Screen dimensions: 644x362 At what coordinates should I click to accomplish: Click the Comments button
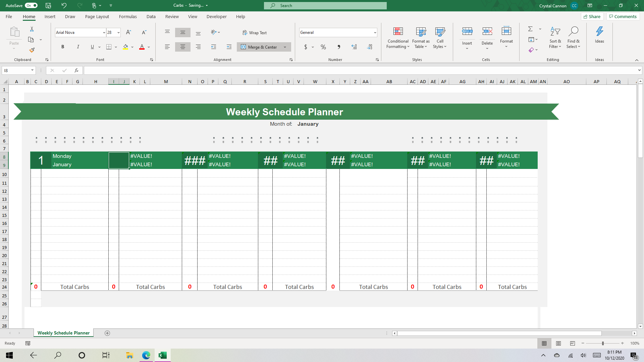click(623, 16)
